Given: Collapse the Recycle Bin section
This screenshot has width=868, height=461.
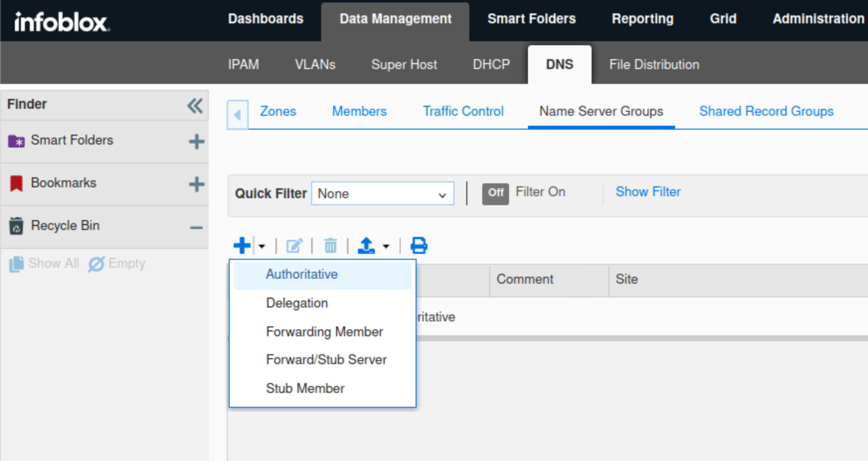Looking at the screenshot, I should pyautogui.click(x=196, y=228).
